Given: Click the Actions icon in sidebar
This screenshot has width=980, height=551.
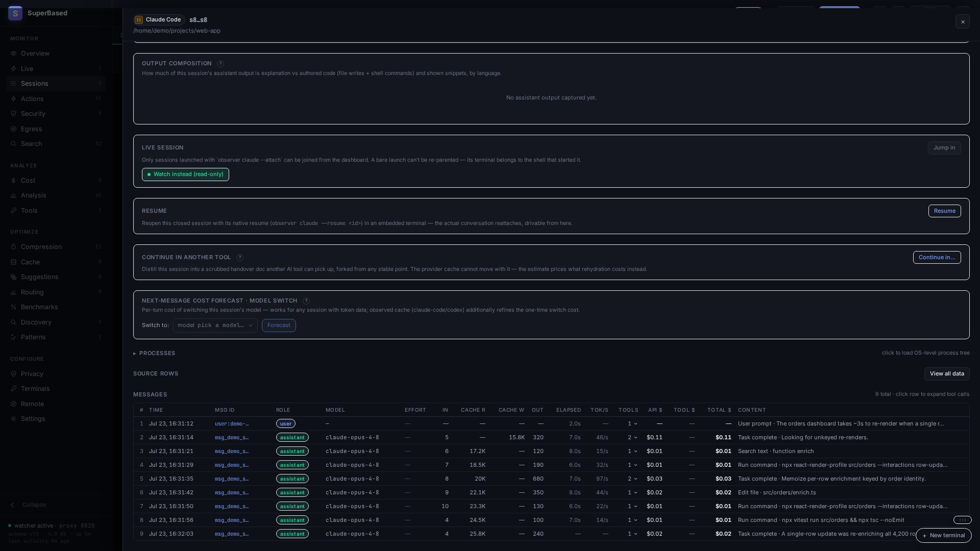Looking at the screenshot, I should [14, 99].
